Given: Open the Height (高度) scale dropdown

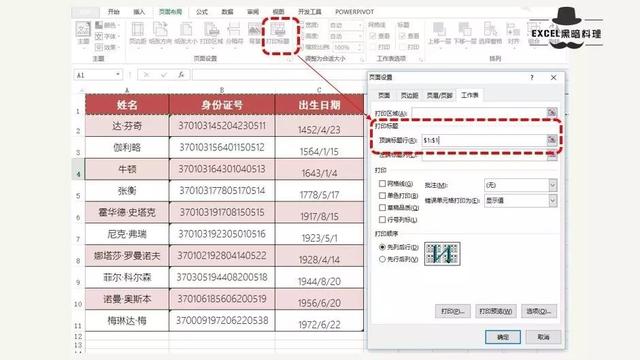Looking at the screenshot, I should 346,36.
